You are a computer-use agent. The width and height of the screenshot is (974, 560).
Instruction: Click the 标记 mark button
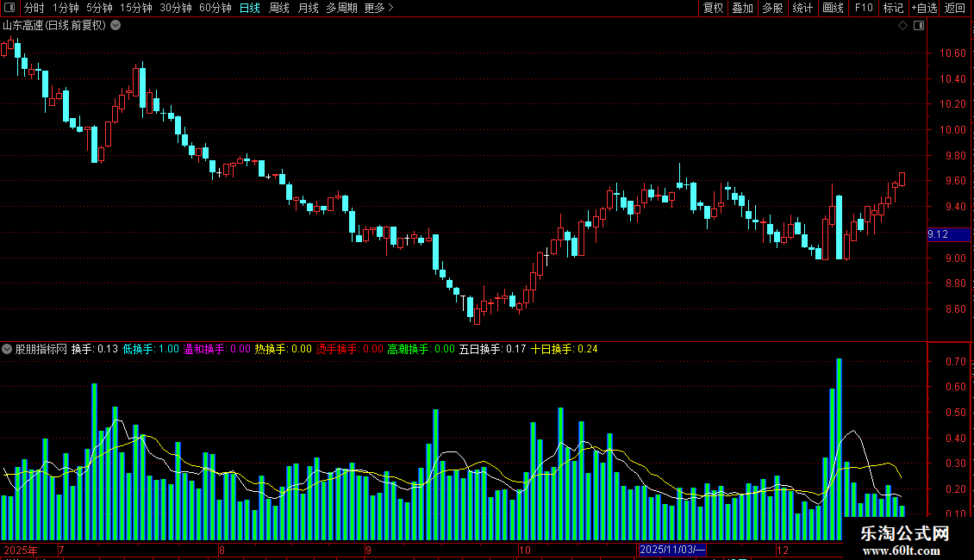click(x=893, y=8)
